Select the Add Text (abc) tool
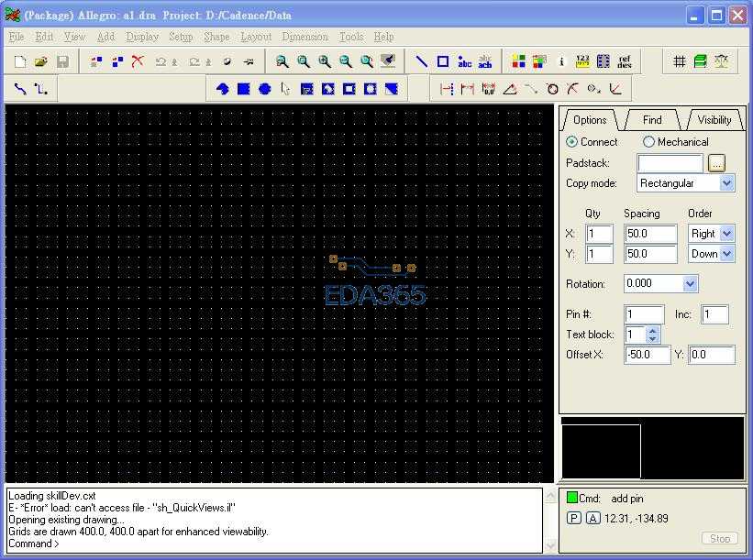 pos(464,61)
